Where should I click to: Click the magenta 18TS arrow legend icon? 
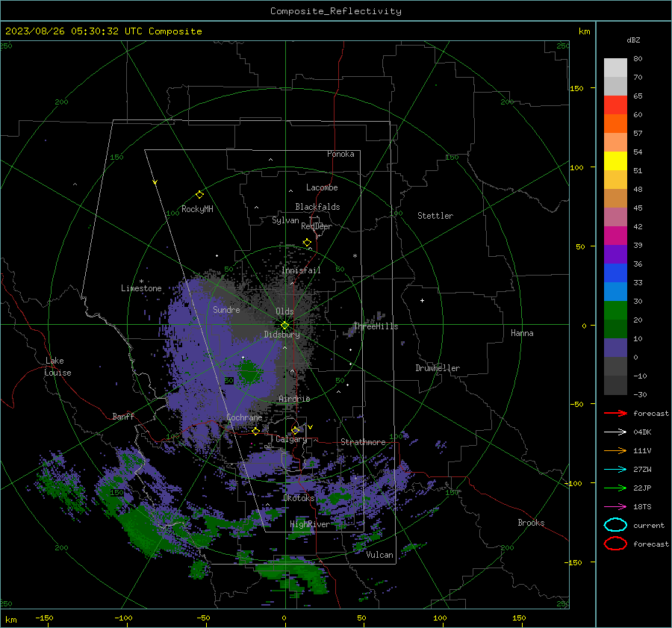tap(615, 507)
